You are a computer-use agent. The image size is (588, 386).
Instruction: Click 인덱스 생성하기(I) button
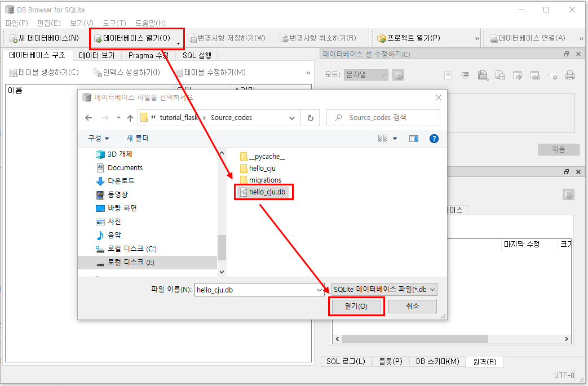click(126, 72)
